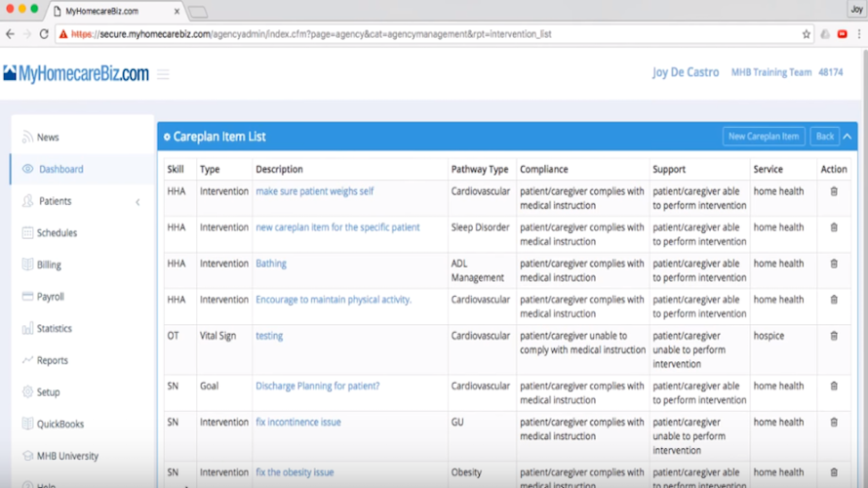Click the New Careplan Item button

(x=764, y=137)
